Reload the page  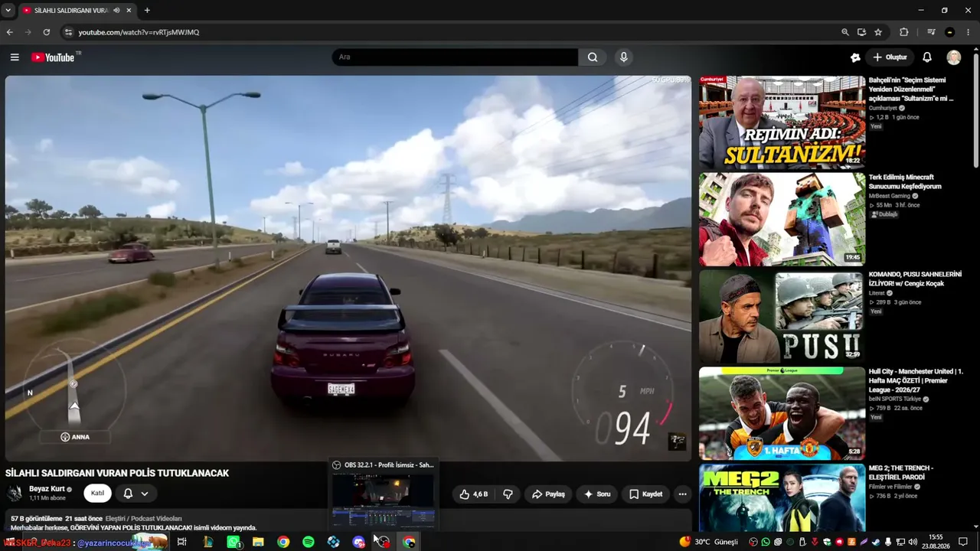click(47, 32)
